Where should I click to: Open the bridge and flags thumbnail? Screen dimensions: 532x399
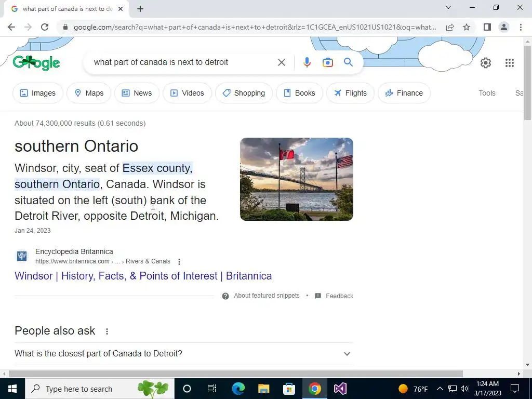[x=297, y=179]
